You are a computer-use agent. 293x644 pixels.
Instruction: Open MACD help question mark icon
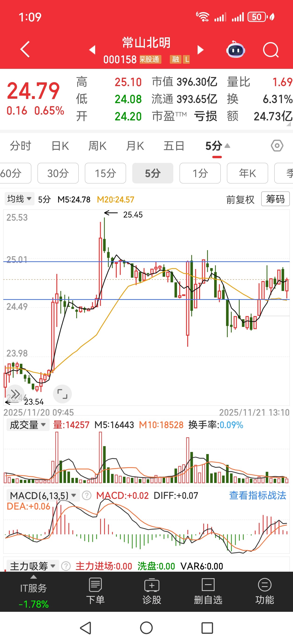pyautogui.click(x=87, y=495)
